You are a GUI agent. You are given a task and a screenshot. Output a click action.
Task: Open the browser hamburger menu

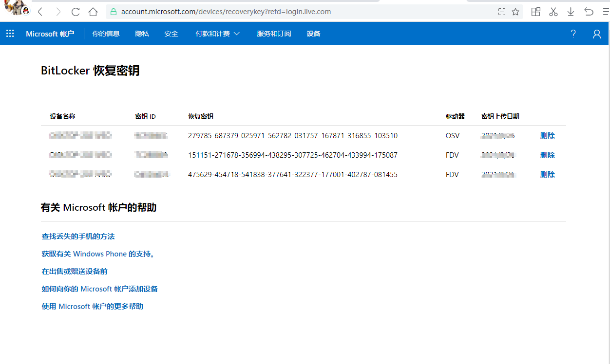tap(606, 12)
